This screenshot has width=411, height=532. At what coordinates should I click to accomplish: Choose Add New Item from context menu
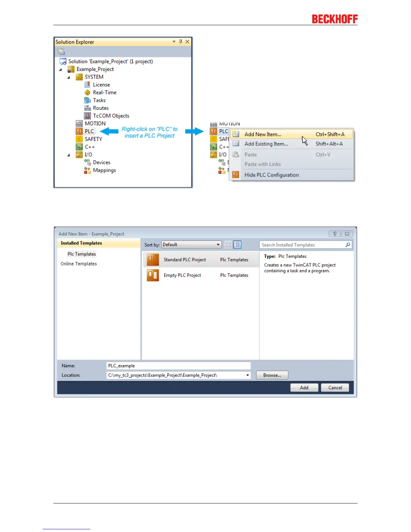pyautogui.click(x=292, y=134)
